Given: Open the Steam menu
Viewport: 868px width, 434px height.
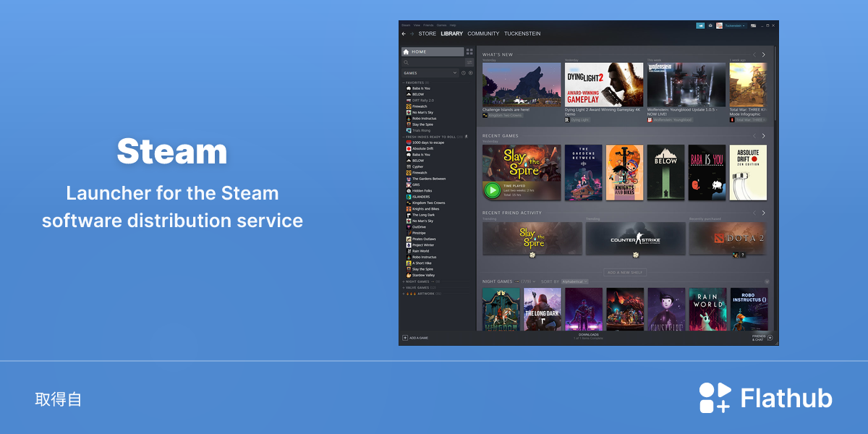Looking at the screenshot, I should coord(406,25).
